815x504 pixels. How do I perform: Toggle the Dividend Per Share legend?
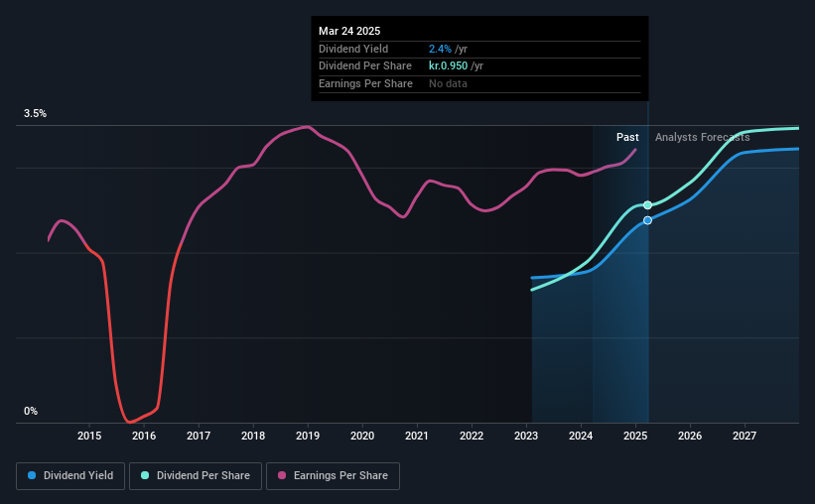[196, 476]
